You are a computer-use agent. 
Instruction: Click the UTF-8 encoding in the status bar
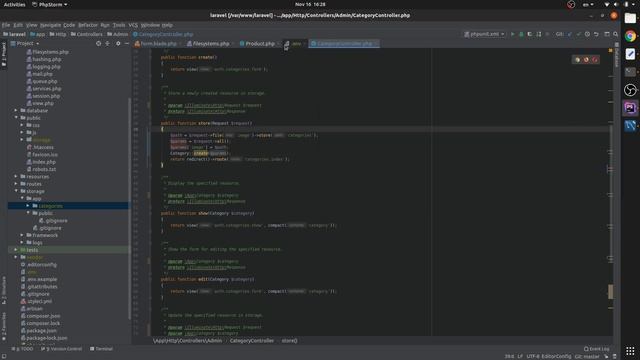[533, 356]
